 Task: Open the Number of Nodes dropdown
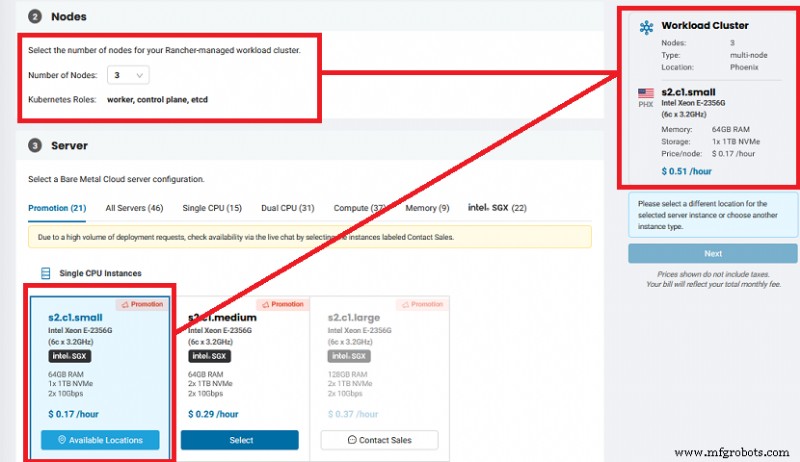[128, 75]
